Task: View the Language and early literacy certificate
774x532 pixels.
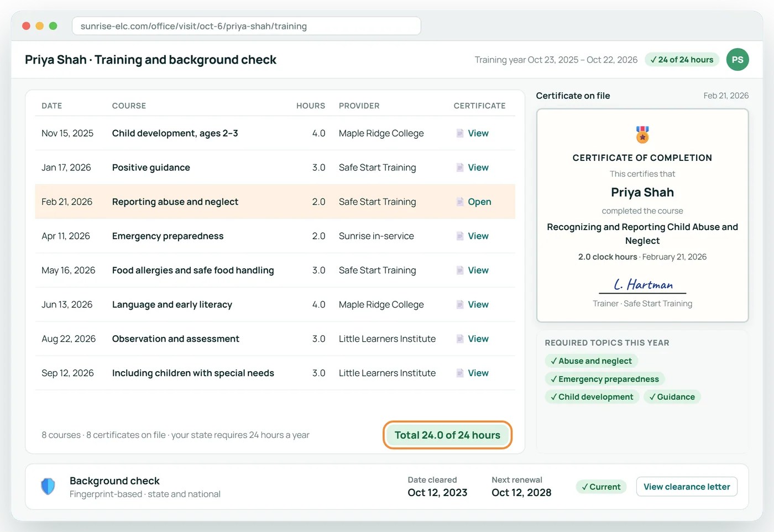Action: point(478,305)
